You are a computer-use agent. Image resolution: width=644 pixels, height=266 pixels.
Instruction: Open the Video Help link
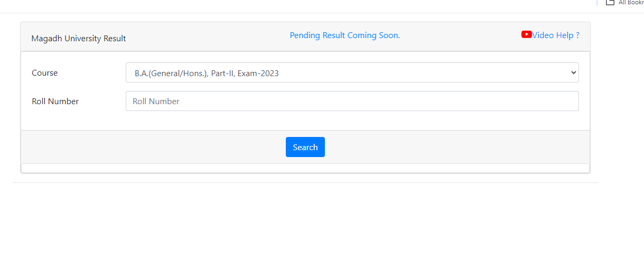(552, 35)
